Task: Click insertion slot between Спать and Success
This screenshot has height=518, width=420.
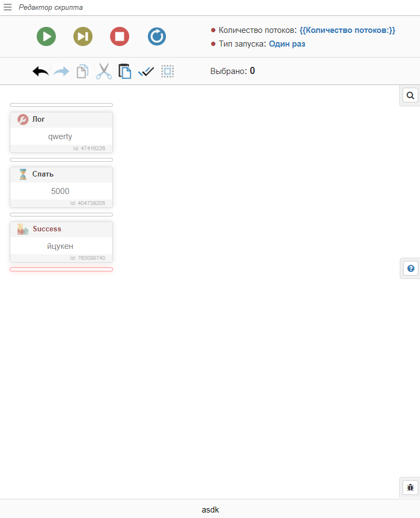Action: (61, 215)
